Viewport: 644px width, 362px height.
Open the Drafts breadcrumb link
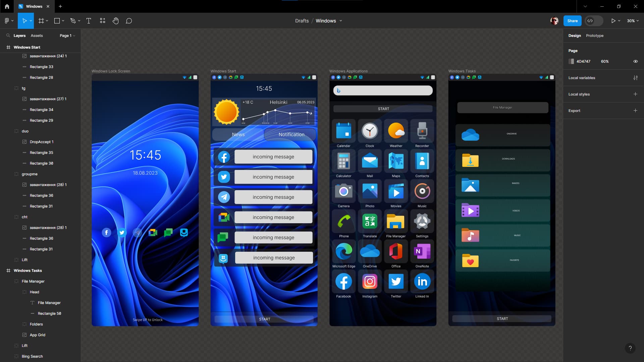(302, 21)
